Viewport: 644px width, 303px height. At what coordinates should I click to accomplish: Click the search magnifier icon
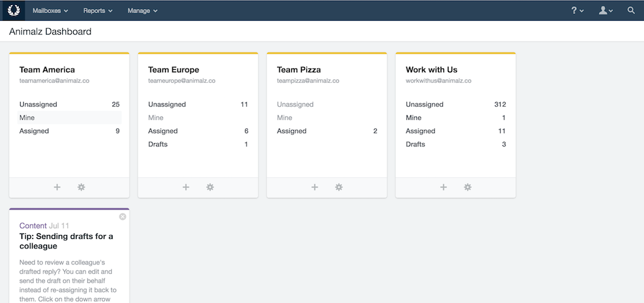pos(631,11)
